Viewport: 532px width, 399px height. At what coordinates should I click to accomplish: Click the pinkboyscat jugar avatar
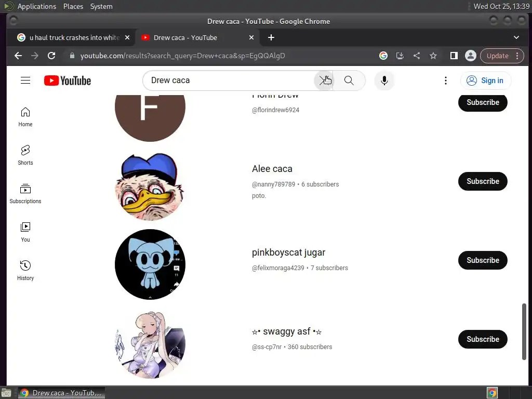click(150, 264)
